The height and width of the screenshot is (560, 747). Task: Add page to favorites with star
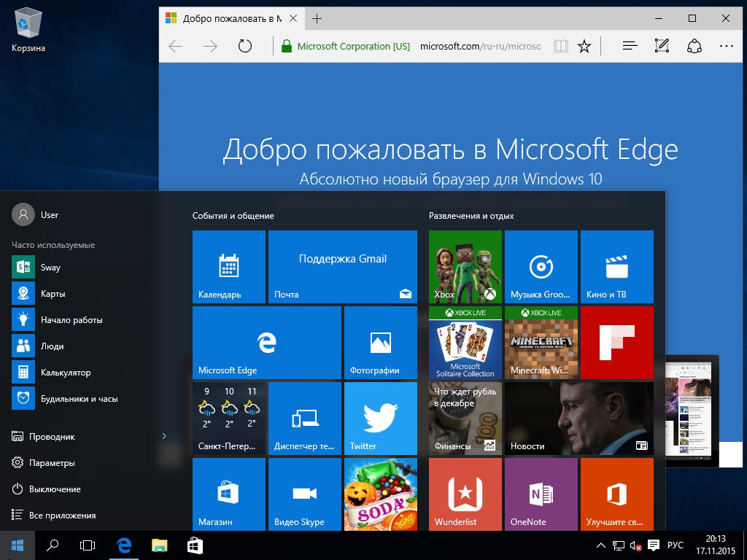click(584, 46)
